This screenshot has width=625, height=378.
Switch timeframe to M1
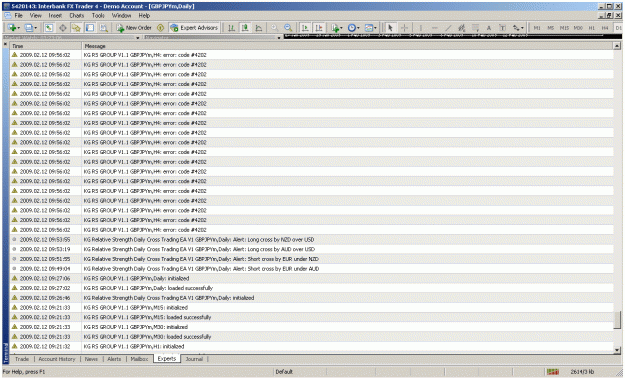537,28
